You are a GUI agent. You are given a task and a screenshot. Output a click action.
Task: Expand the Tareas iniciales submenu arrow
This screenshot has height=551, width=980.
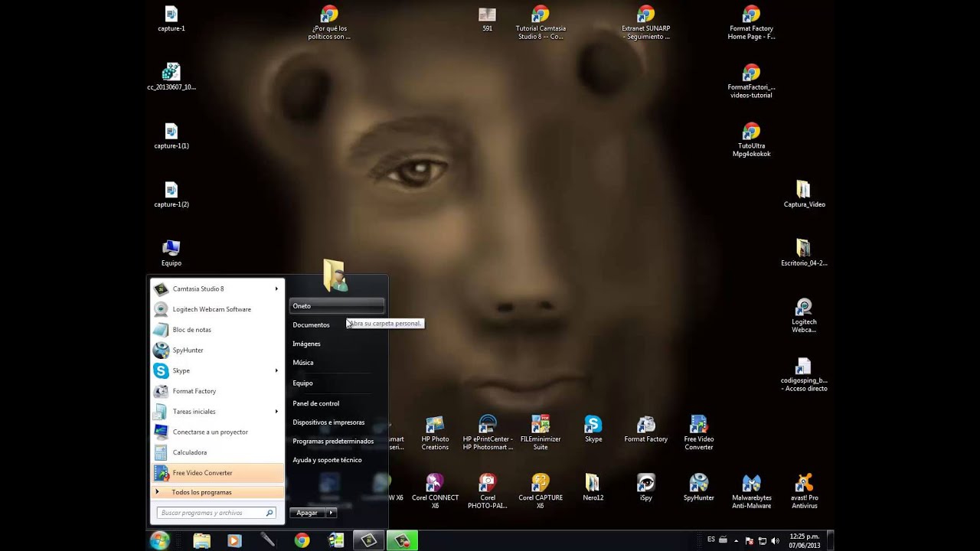tap(276, 412)
